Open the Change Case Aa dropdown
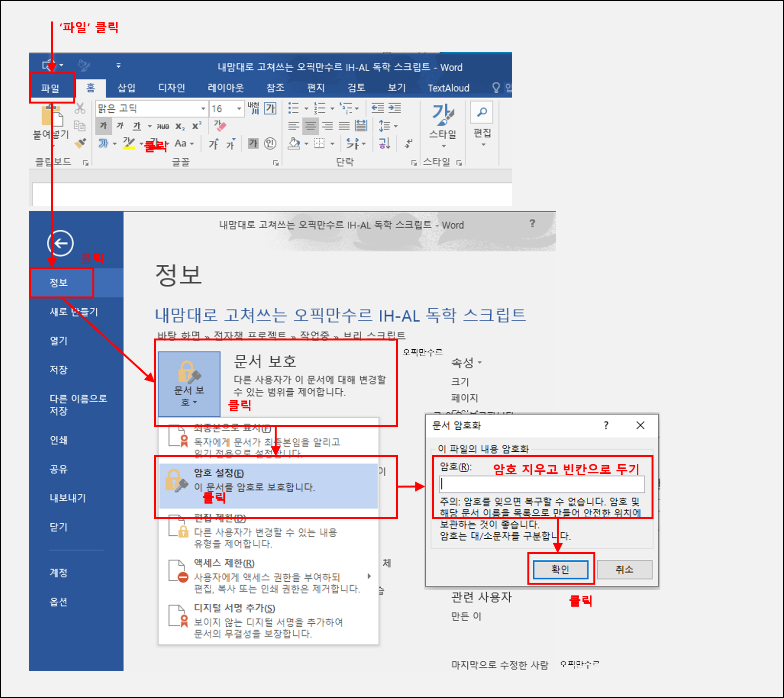This screenshot has height=698, width=784. [x=184, y=144]
